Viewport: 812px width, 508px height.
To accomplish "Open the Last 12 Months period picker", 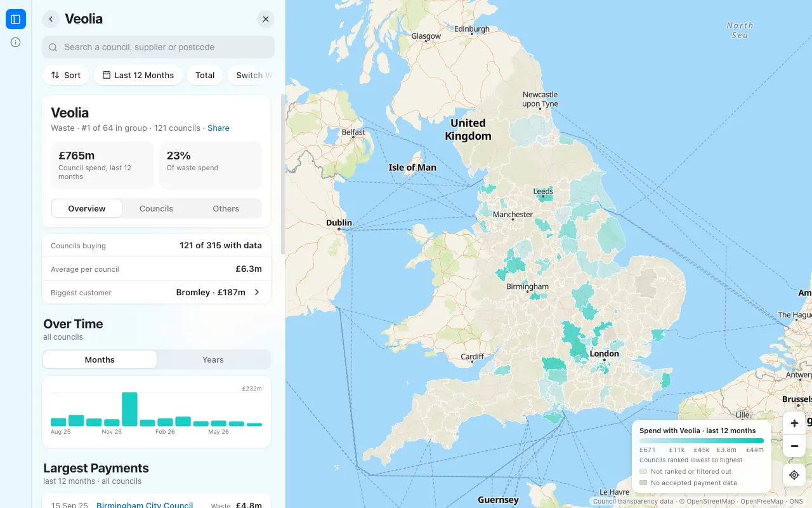I will click(x=138, y=75).
